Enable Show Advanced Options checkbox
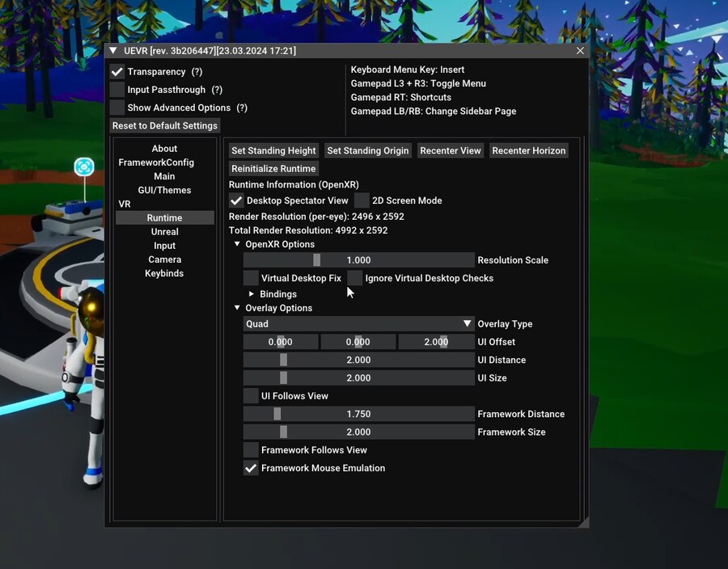The width and height of the screenshot is (728, 569). 117,107
